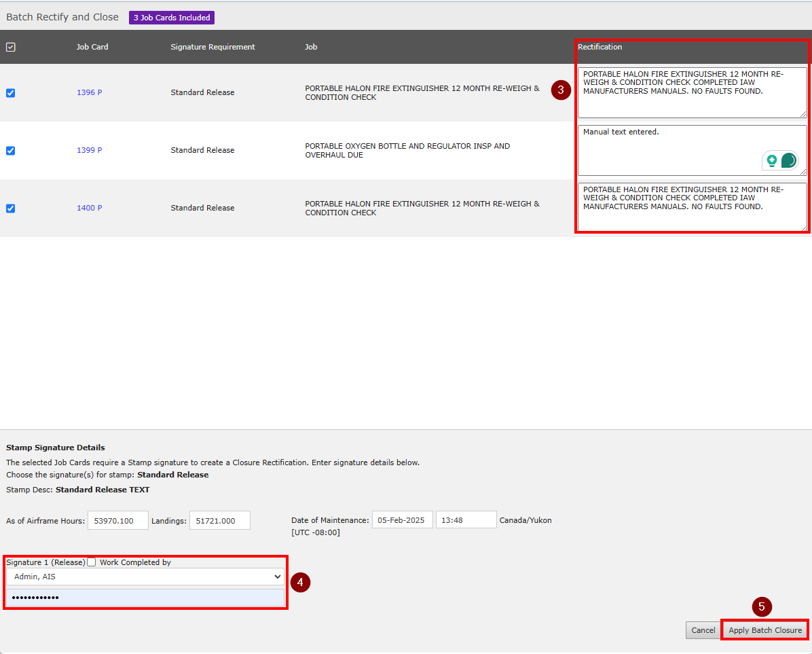The image size is (812, 654).
Task: Click the Job column header
Action: tap(311, 47)
